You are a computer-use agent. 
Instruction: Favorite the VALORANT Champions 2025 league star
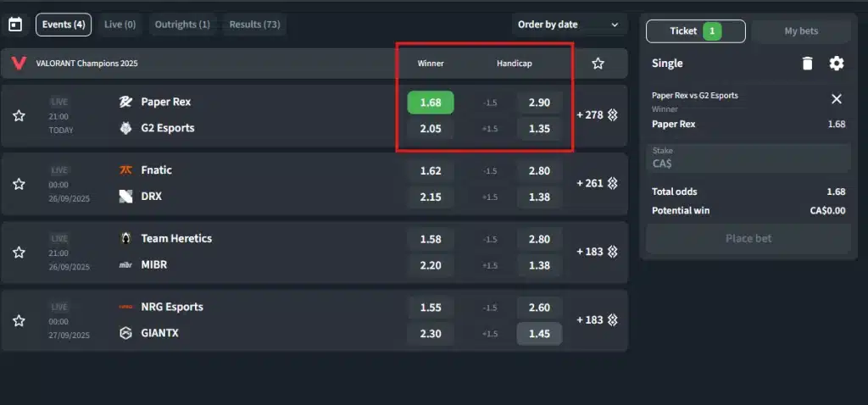[598, 64]
